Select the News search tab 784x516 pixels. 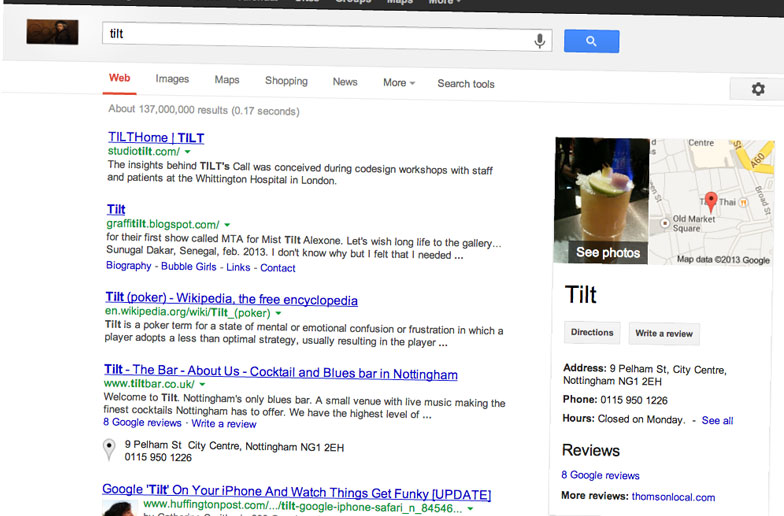coord(345,82)
